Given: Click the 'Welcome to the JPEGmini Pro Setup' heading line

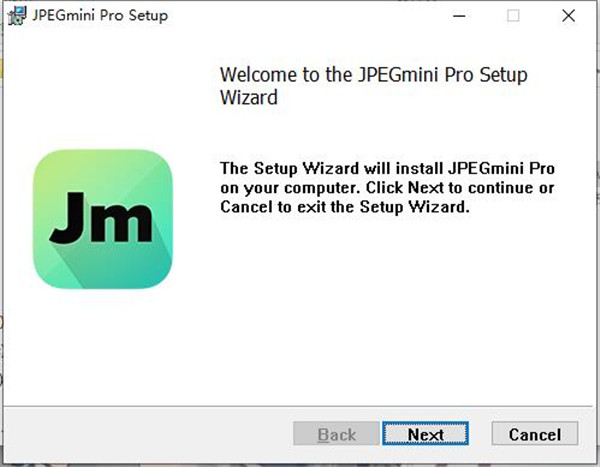Looking at the screenshot, I should 373,76.
